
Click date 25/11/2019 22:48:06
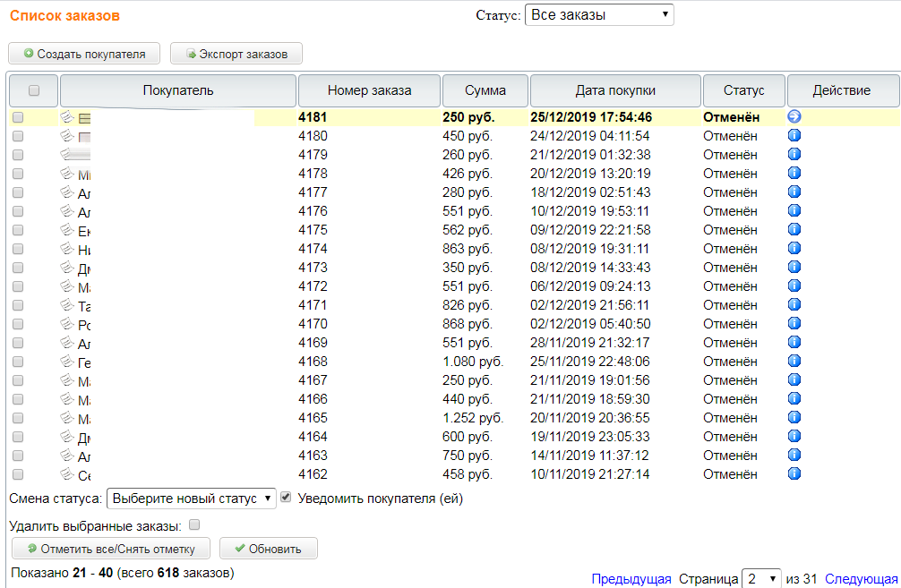click(x=590, y=362)
